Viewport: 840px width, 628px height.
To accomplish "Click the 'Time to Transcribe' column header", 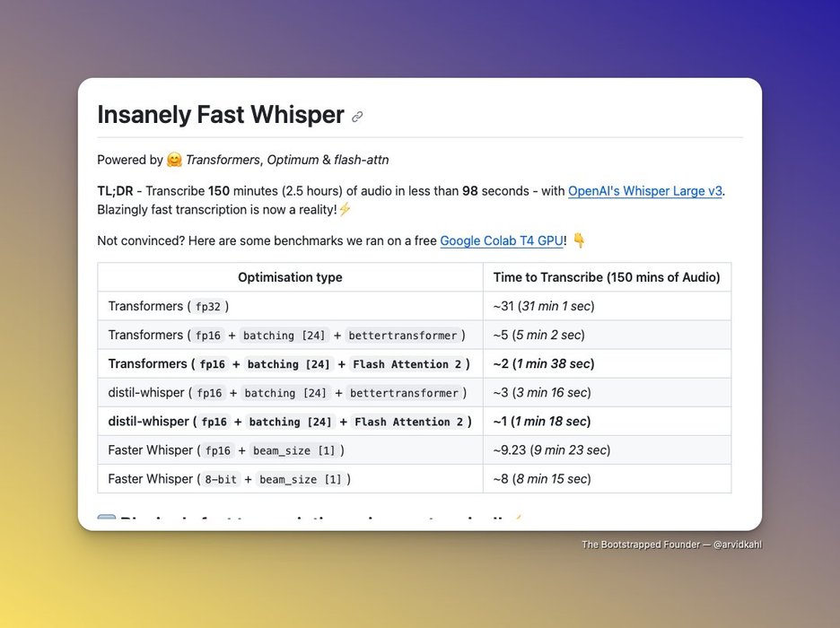I will pyautogui.click(x=607, y=277).
